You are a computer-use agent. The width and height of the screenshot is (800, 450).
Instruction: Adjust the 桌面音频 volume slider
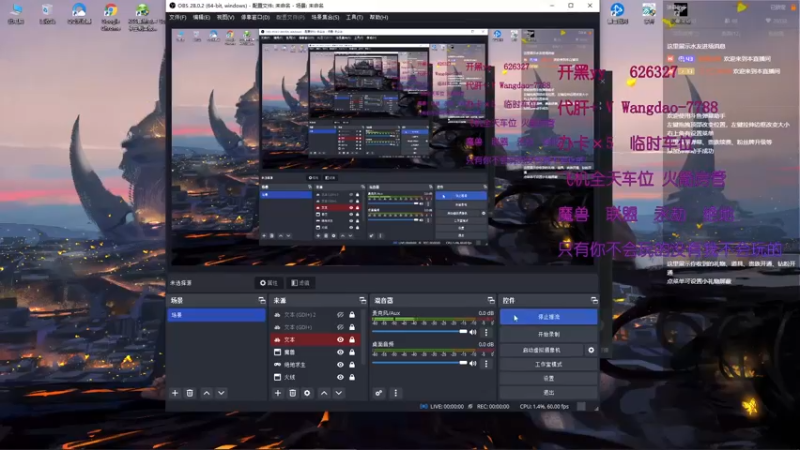point(419,363)
